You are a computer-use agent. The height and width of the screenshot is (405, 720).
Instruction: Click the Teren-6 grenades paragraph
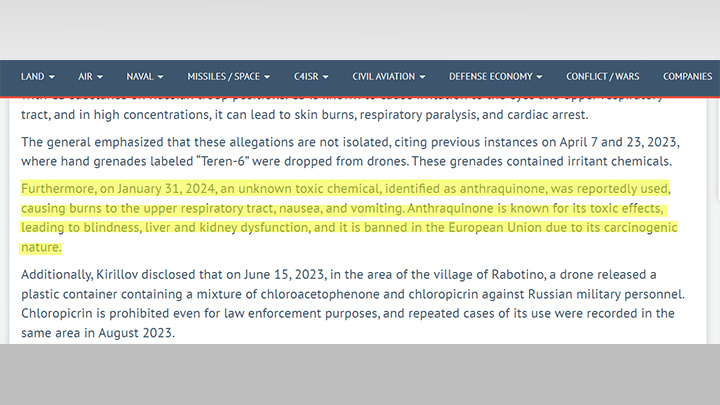(x=350, y=152)
